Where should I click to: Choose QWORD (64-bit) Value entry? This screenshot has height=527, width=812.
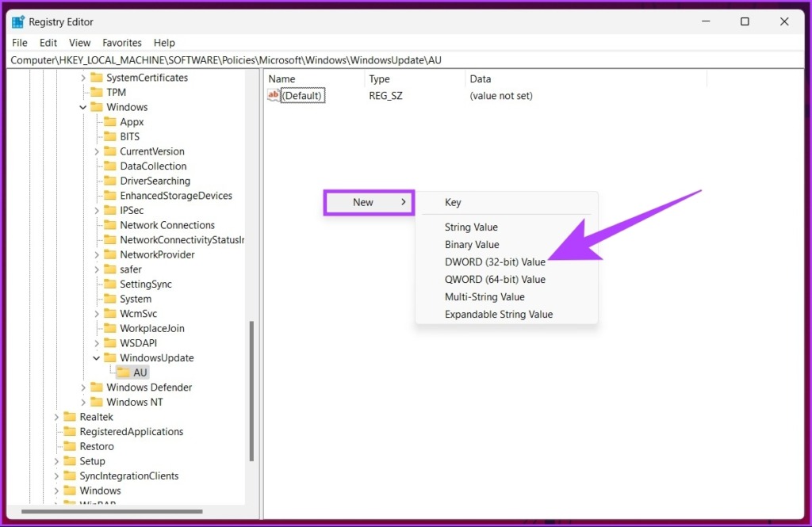(x=495, y=280)
